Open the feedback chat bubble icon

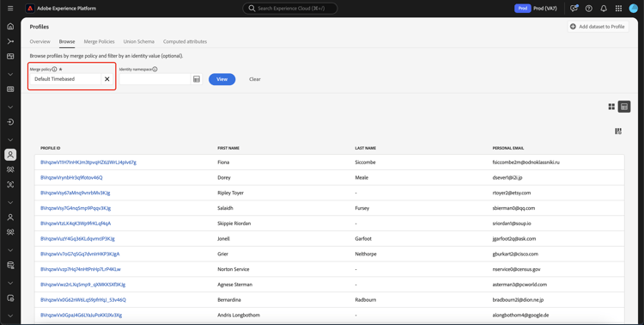tap(574, 9)
